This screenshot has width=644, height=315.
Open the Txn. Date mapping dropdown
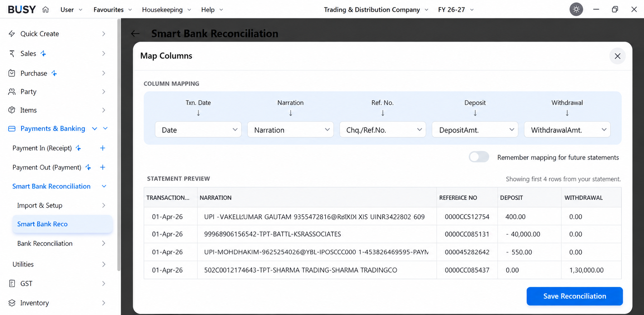pos(198,130)
